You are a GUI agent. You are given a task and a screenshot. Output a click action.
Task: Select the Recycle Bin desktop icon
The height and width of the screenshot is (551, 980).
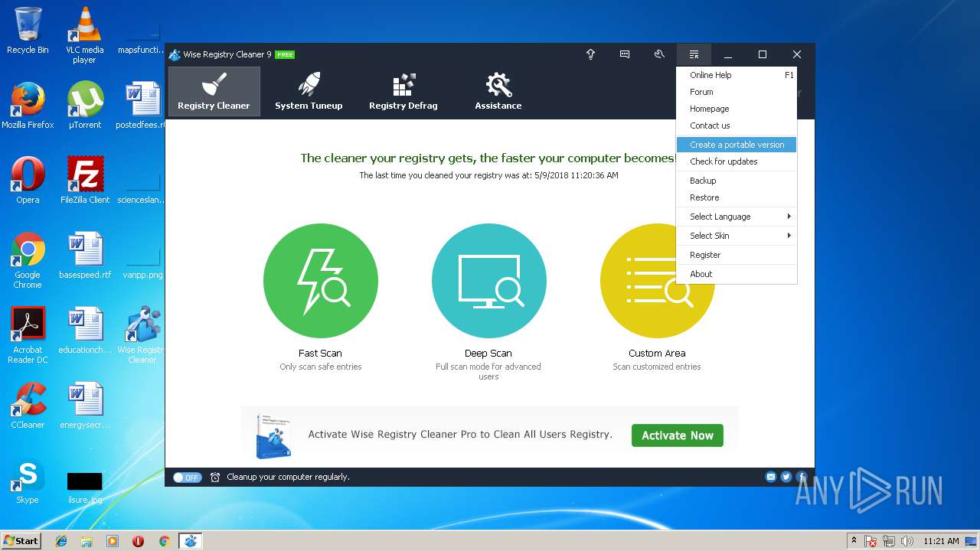point(28,31)
